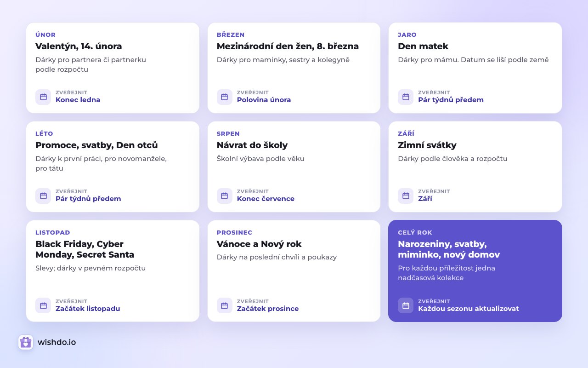Select the Promoce, svatby, Den otců heading
588x368 pixels.
click(96, 145)
